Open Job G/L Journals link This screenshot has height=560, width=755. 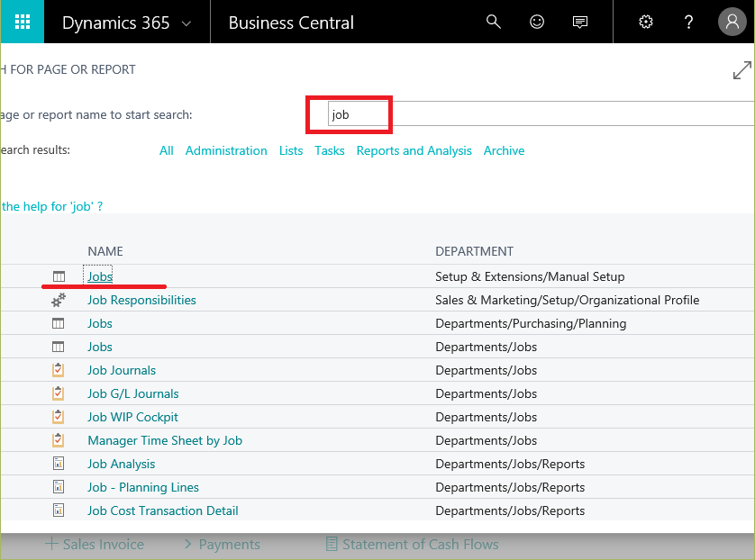tap(133, 393)
